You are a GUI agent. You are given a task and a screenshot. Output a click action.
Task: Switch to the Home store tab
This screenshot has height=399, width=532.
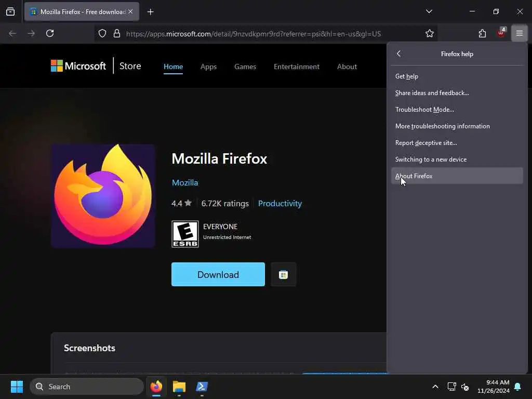(173, 66)
